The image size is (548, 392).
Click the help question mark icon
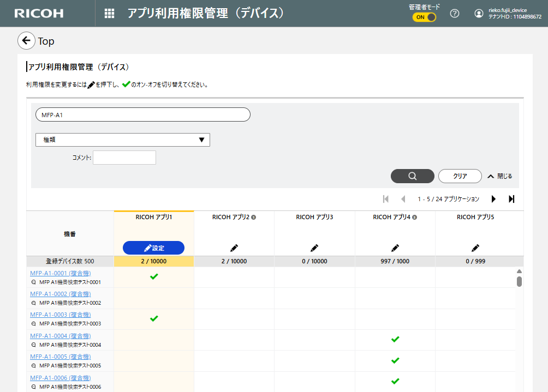pyautogui.click(x=454, y=14)
